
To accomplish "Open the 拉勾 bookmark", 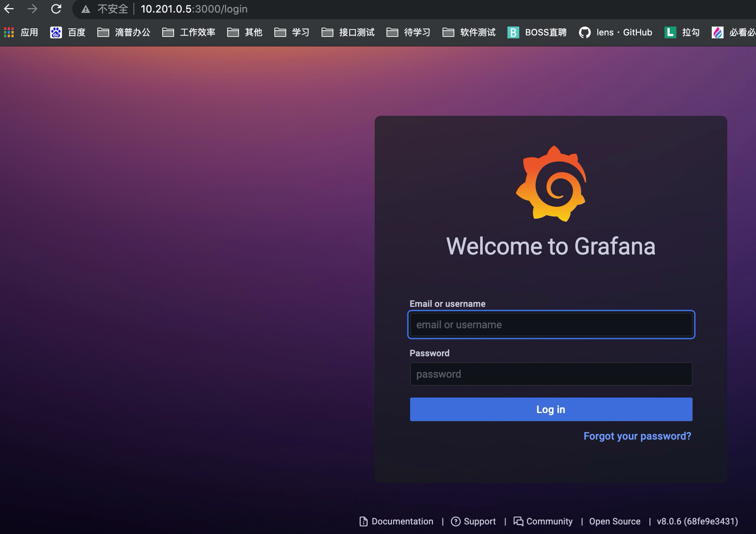I will [682, 32].
